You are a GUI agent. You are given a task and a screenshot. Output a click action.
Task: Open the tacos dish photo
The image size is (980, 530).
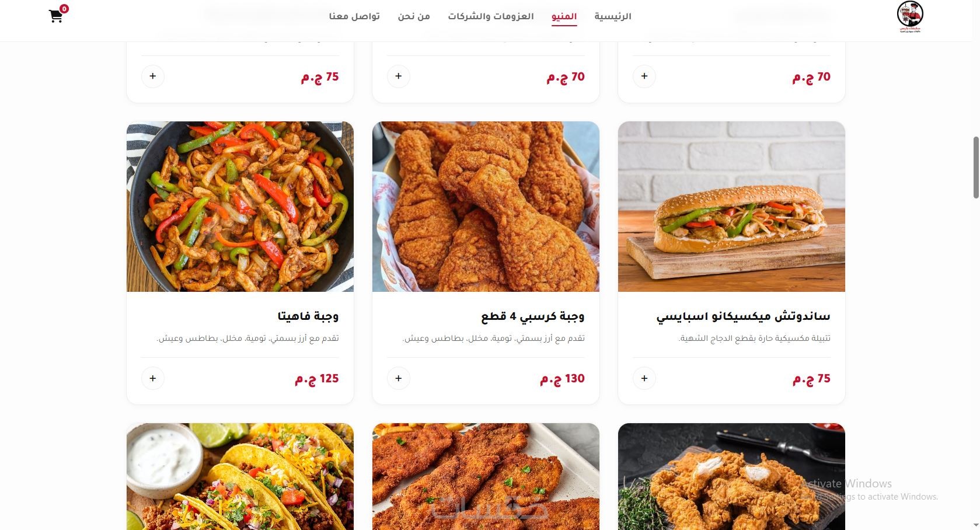tap(240, 477)
